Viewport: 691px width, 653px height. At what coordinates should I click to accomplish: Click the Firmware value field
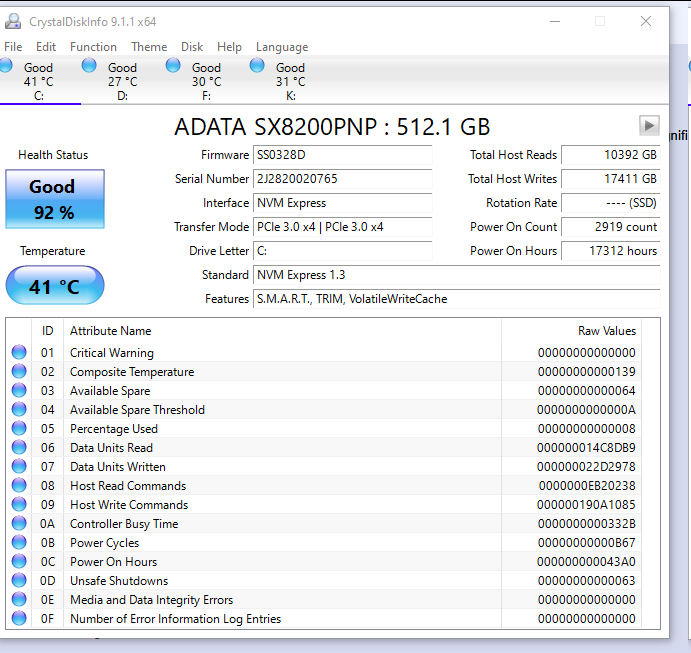pos(343,155)
